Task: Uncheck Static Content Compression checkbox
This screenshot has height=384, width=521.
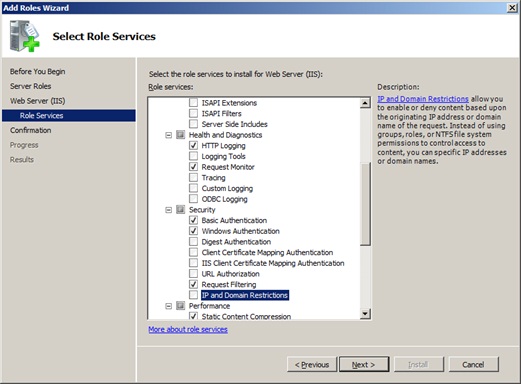Action: pos(193,316)
